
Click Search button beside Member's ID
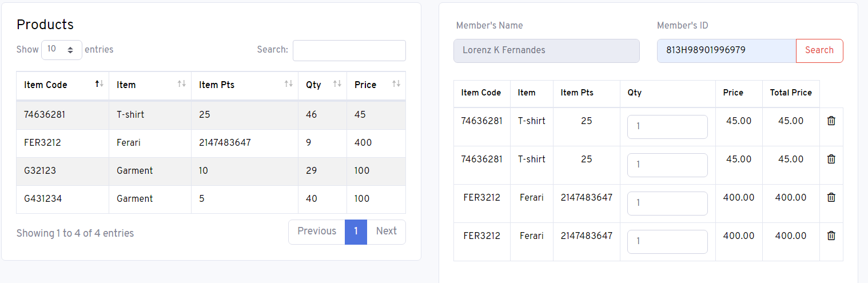click(x=819, y=50)
